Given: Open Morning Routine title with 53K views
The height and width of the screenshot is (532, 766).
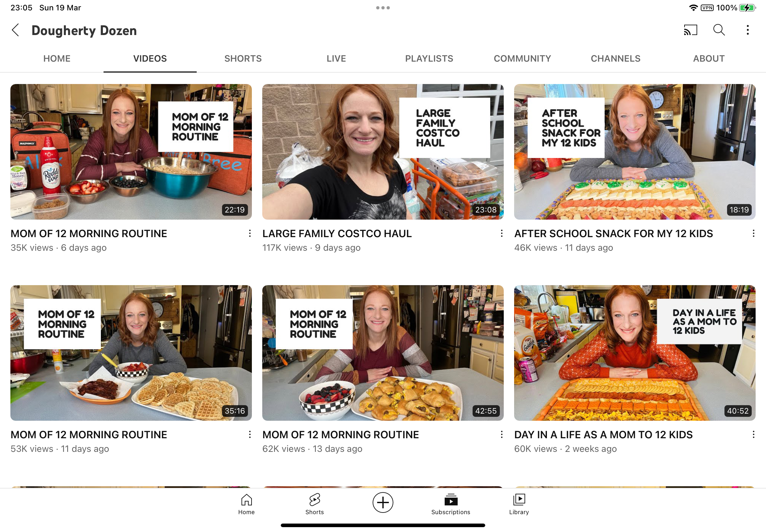Looking at the screenshot, I should [89, 434].
